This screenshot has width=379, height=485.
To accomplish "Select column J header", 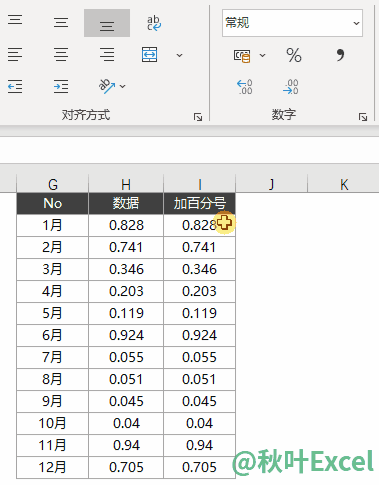I will click(x=271, y=184).
